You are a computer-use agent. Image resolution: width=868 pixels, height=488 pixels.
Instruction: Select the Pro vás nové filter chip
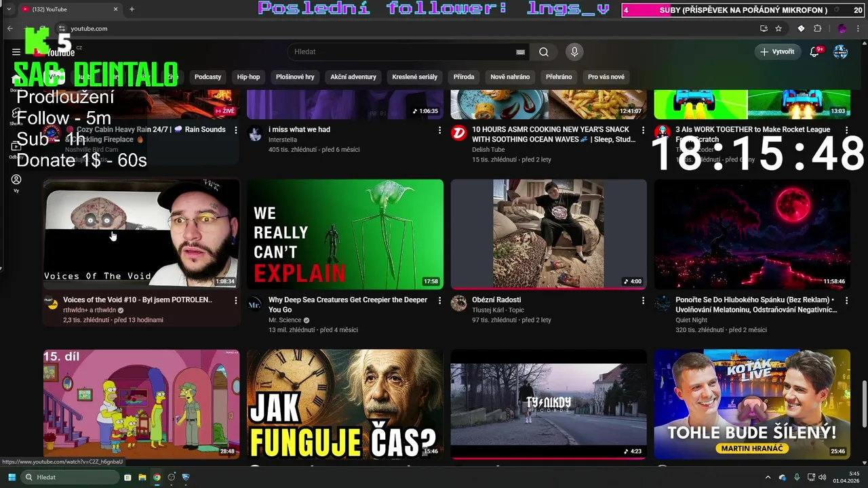(x=606, y=77)
